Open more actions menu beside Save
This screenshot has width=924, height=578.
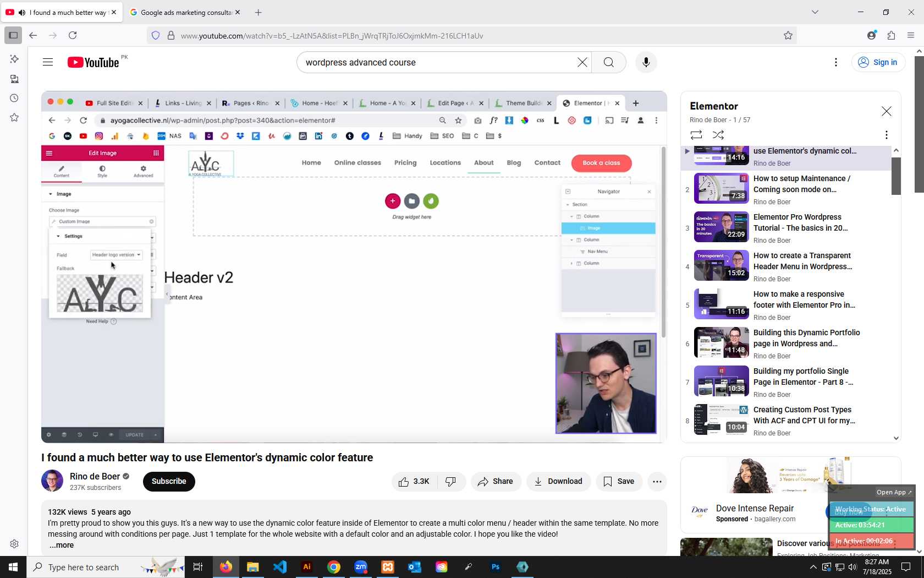657,482
